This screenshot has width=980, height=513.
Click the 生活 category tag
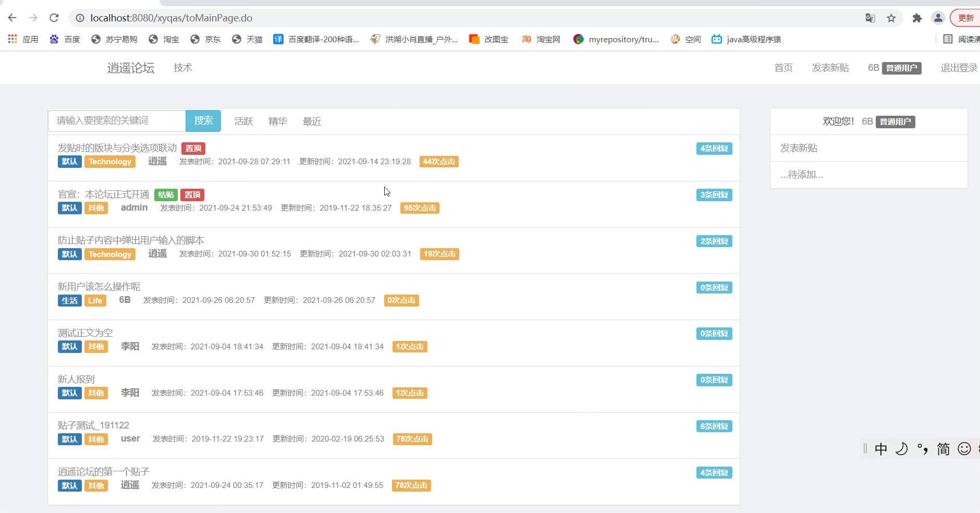point(70,301)
